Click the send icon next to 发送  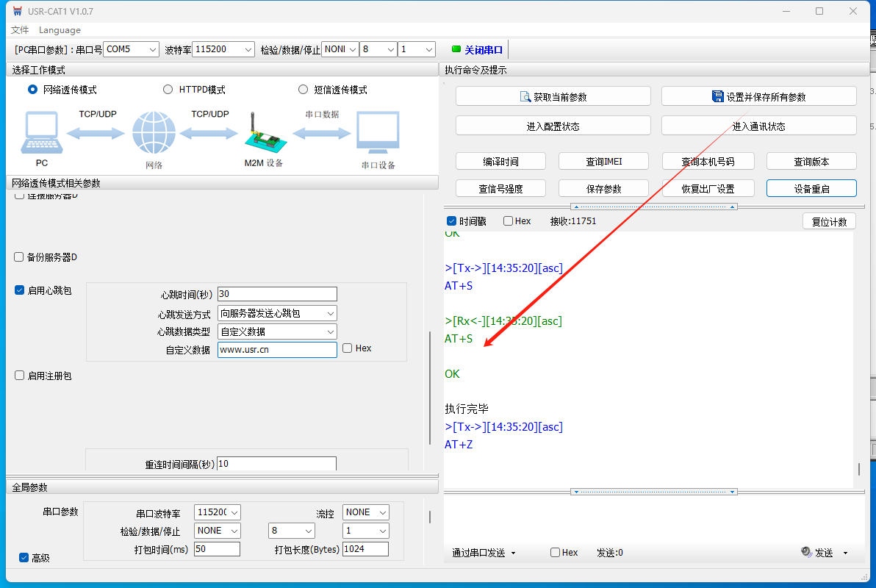point(806,552)
